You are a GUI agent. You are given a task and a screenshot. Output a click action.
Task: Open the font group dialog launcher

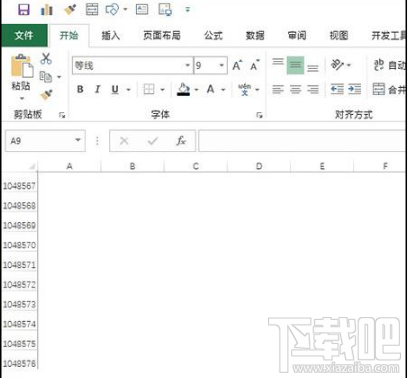(259, 115)
